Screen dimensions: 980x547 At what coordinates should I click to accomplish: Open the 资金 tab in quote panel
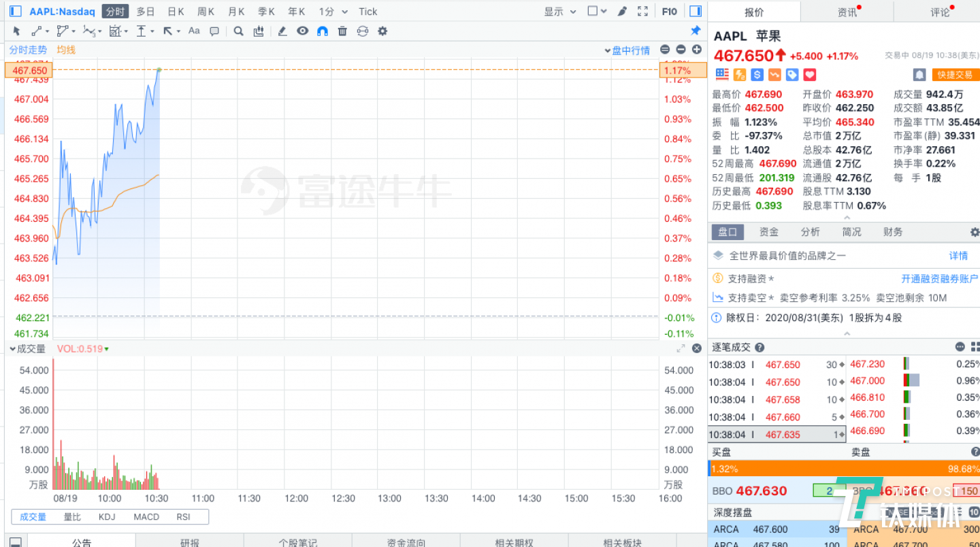769,232
